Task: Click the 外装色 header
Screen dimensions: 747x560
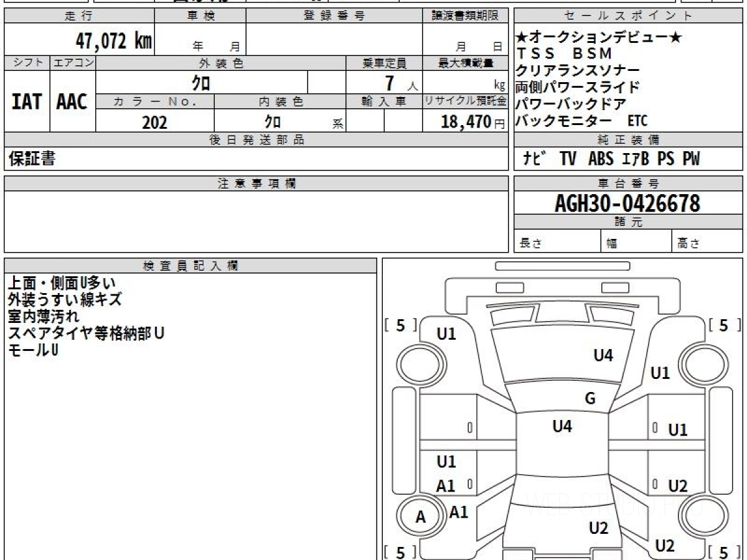Action: [x=221, y=63]
